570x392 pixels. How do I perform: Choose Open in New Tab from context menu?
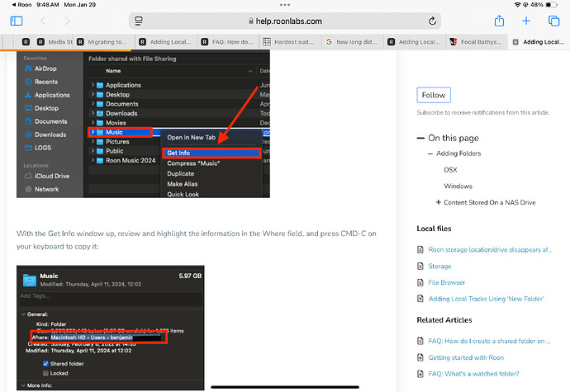coord(191,137)
